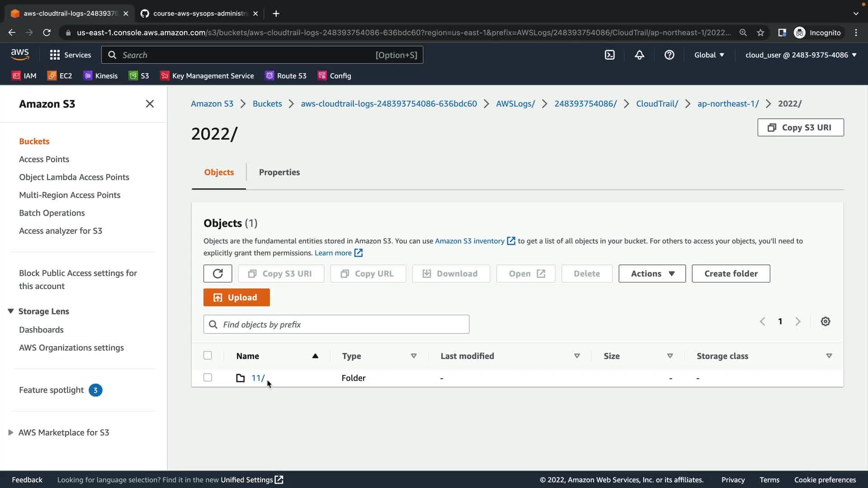
Task: Select all objects header checkbox
Action: 208,356
